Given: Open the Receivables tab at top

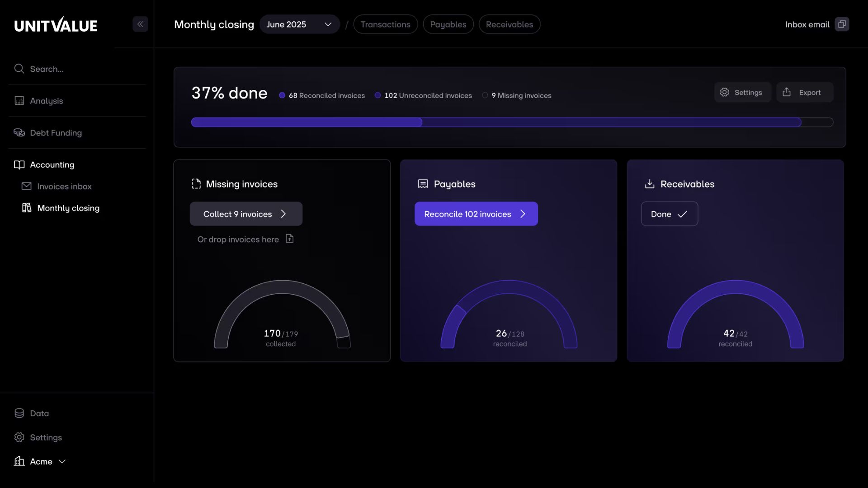Looking at the screenshot, I should pos(509,24).
